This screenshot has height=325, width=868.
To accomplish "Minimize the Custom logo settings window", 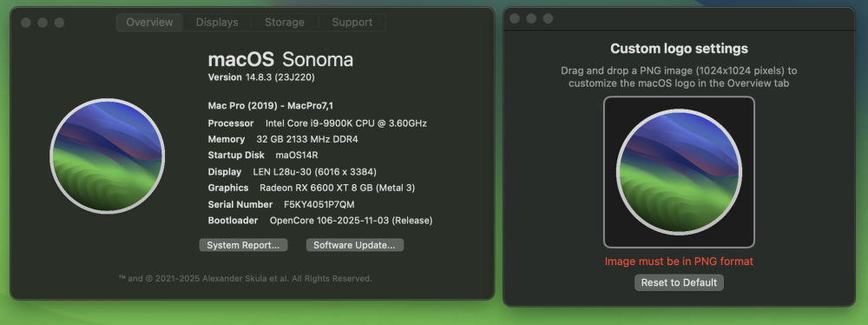I will click(x=531, y=18).
